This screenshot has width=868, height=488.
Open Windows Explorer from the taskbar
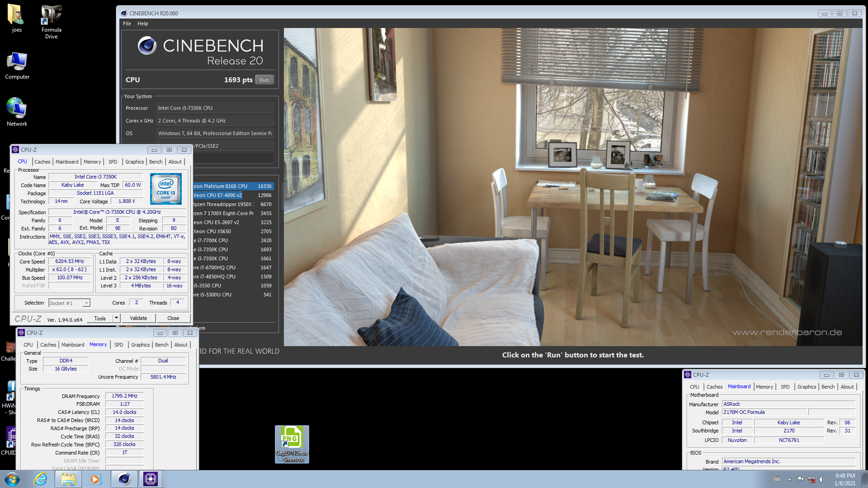click(x=68, y=479)
